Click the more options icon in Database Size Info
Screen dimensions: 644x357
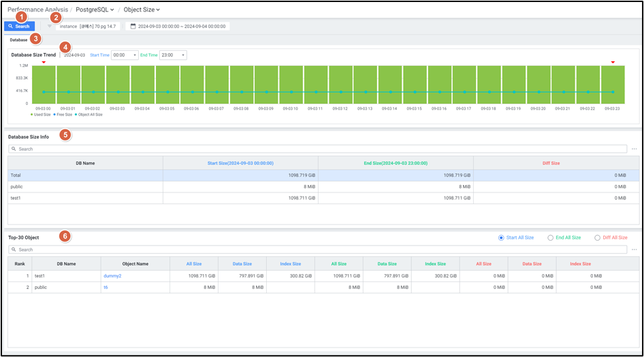[634, 149]
